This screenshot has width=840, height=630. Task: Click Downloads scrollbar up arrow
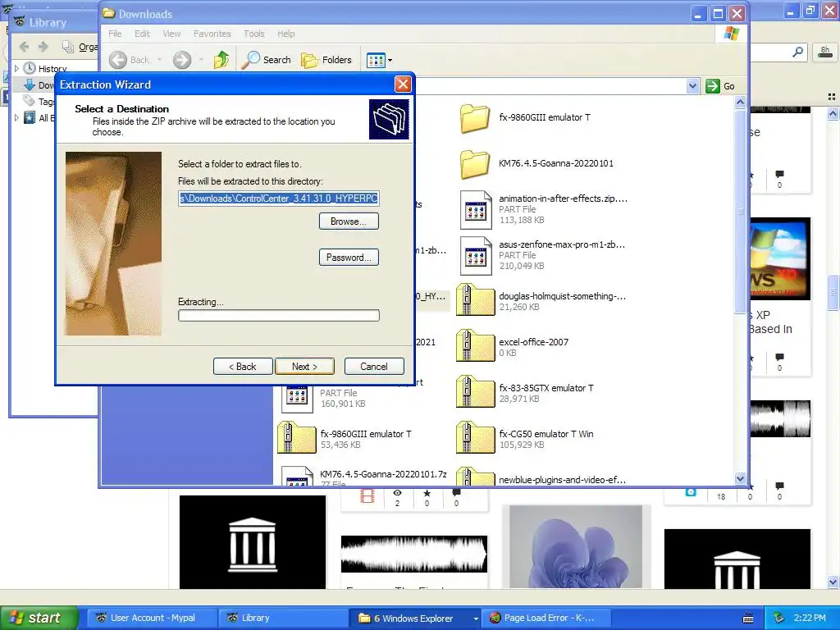[x=741, y=102]
